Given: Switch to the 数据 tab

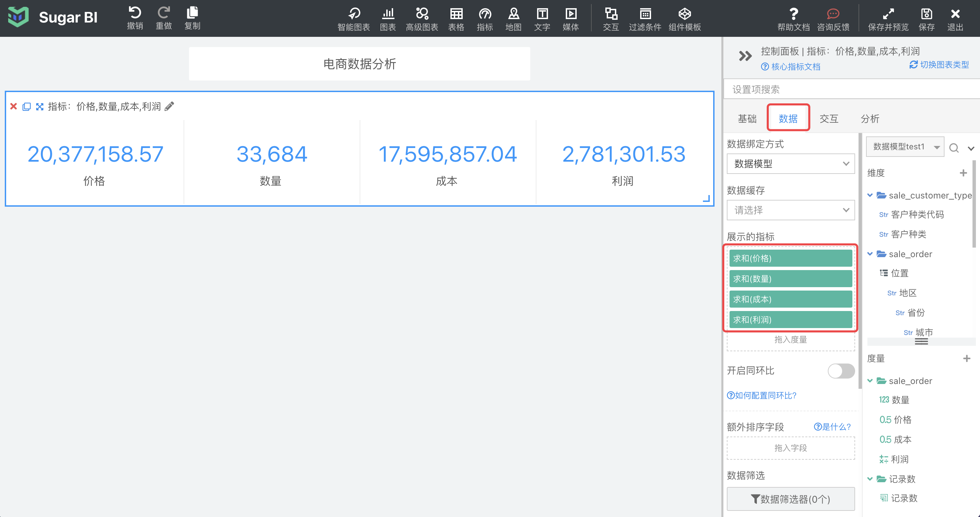Looking at the screenshot, I should [788, 119].
